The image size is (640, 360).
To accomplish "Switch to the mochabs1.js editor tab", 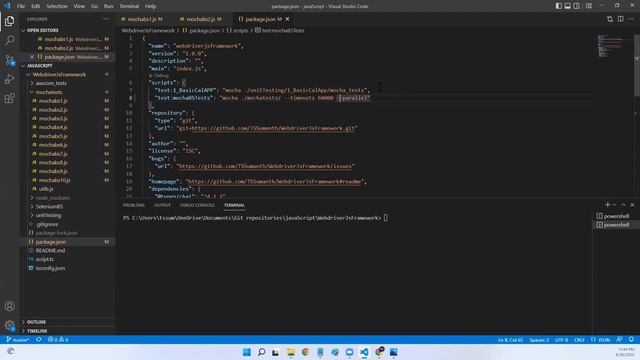I will coord(142,19).
